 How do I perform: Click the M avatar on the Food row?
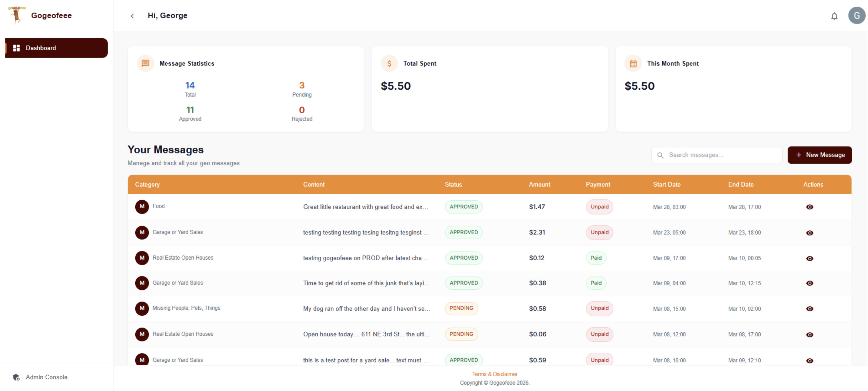click(142, 206)
